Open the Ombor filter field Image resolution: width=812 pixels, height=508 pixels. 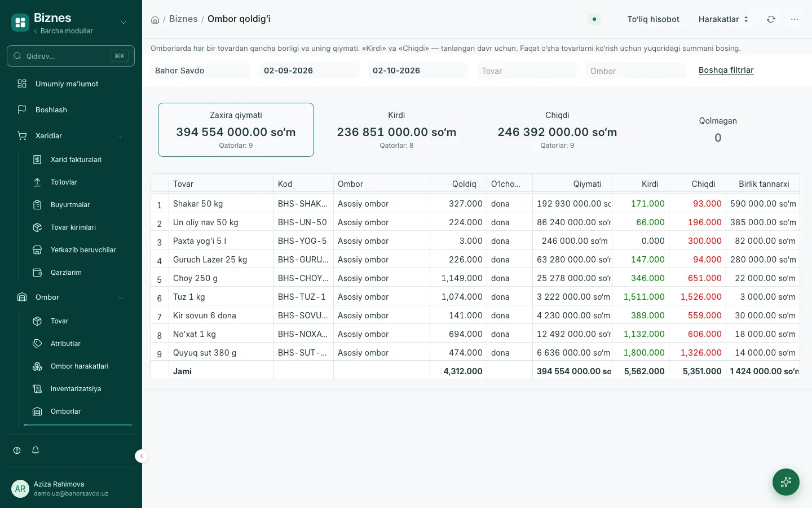[636, 71]
